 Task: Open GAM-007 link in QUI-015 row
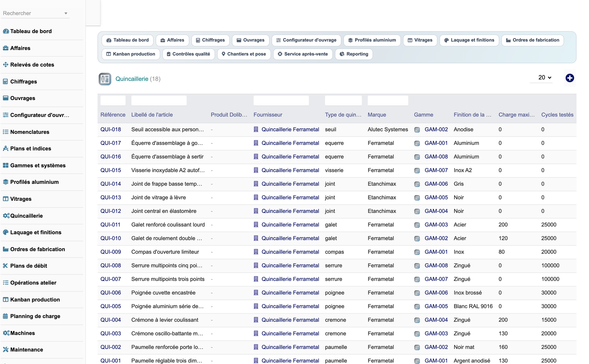point(436,170)
